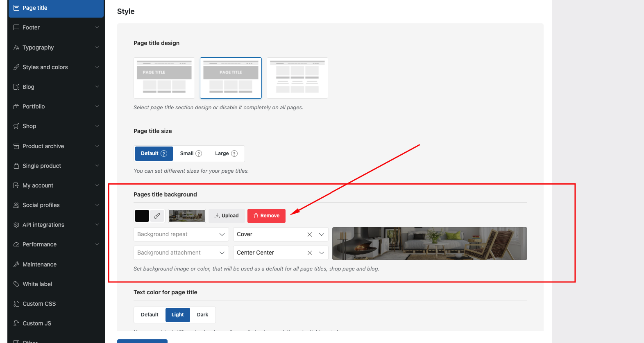Viewport: 644px width, 343px height.
Task: Click the My account icon
Action: pyautogui.click(x=16, y=185)
